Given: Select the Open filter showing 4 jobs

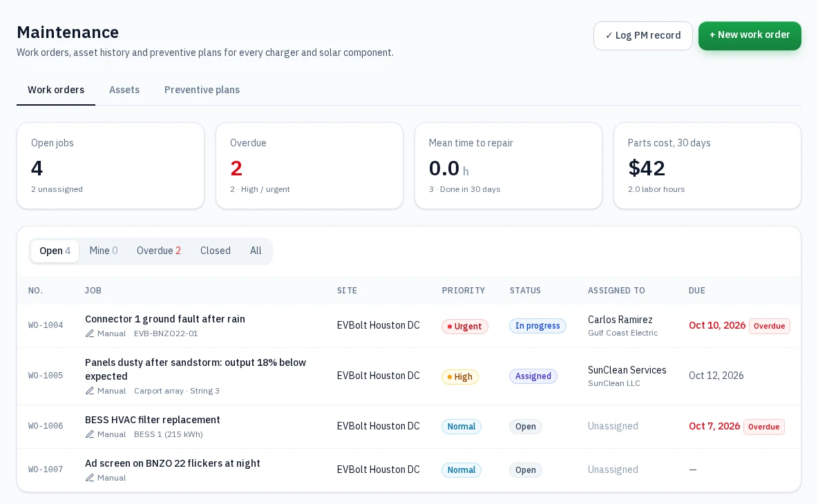Looking at the screenshot, I should point(55,251).
